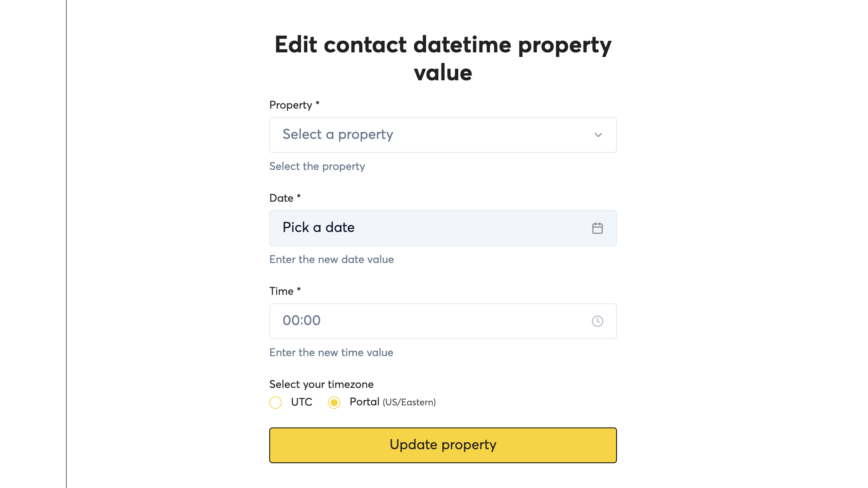Deselect Portal by clicking the UTC option
The width and height of the screenshot is (868, 488).
[275, 403]
